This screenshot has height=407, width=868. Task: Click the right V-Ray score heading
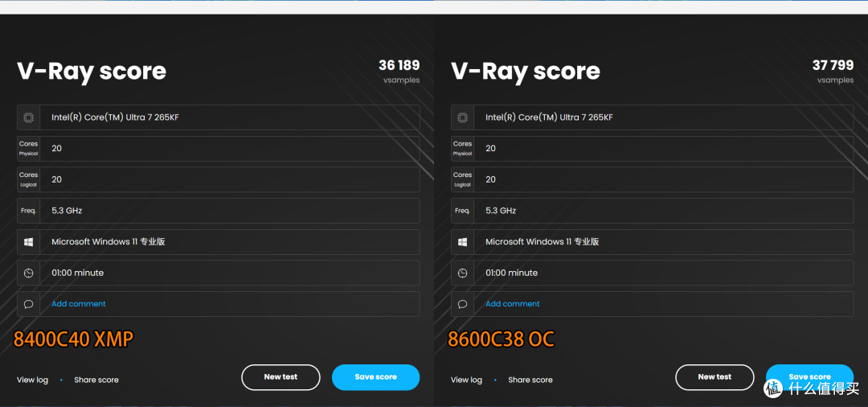click(526, 72)
